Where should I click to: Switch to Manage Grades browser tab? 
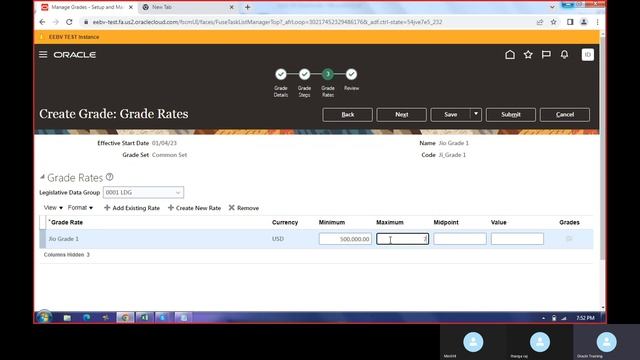tap(87, 7)
